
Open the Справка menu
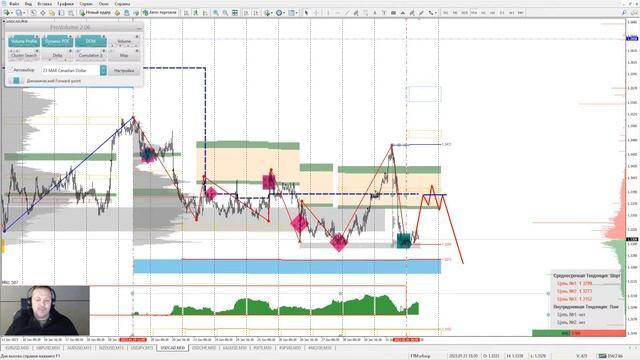[x=122, y=4]
